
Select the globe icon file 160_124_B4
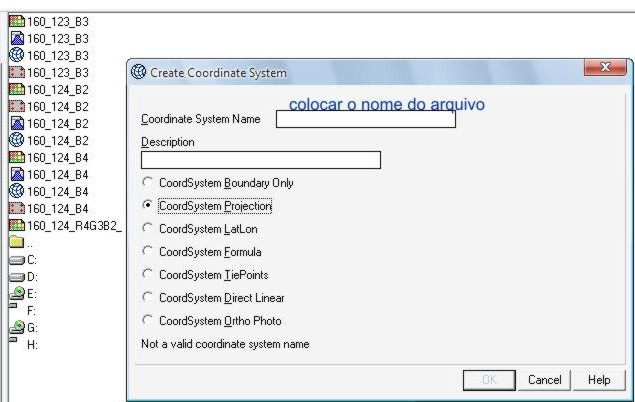pyautogui.click(x=16, y=191)
